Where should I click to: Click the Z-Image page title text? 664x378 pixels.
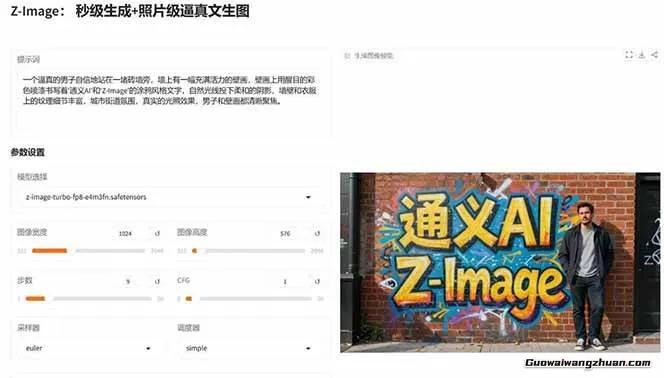click(x=130, y=11)
